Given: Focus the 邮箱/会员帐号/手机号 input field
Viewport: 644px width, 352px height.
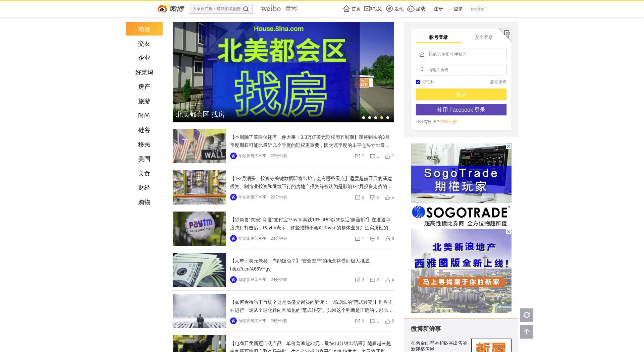Looking at the screenshot, I should (461, 54).
